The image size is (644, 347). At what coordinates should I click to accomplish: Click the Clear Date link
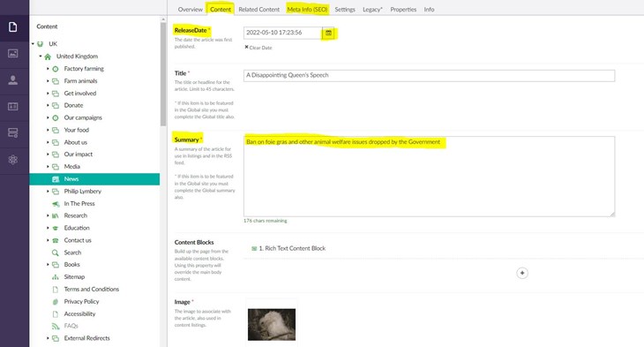pos(258,48)
